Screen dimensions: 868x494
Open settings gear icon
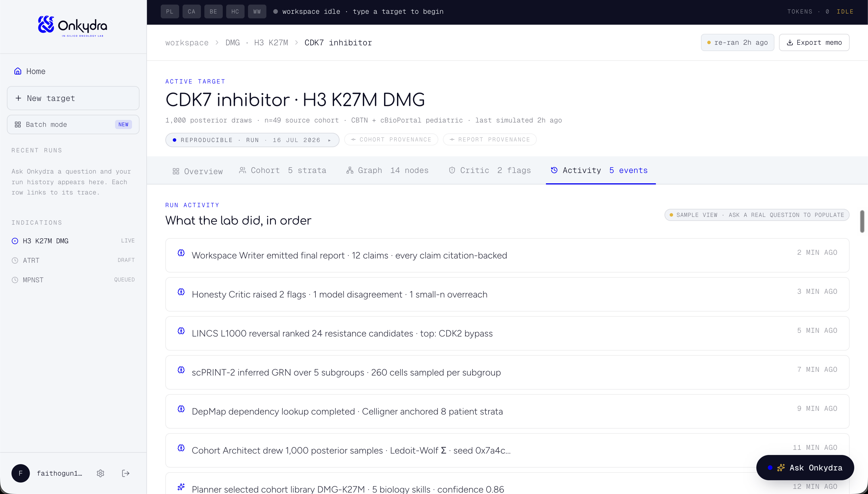(x=100, y=473)
